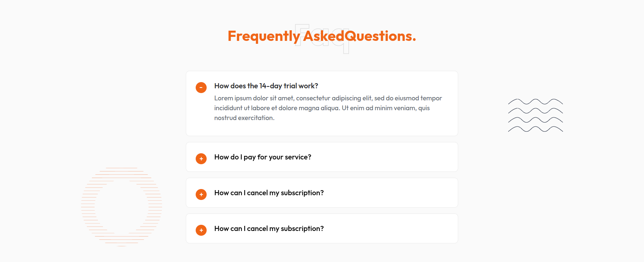This screenshot has width=644, height=262.
Task: Click the word 'Frequently' in the heading
Action: point(264,36)
